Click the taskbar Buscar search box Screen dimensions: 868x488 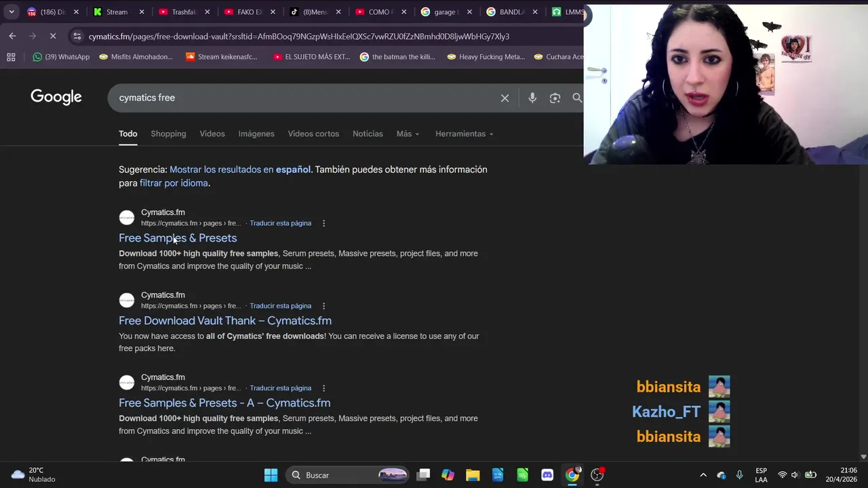pyautogui.click(x=347, y=475)
